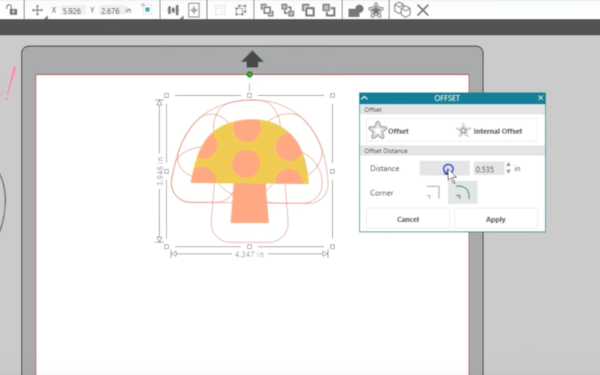This screenshot has width=600, height=375.
Task: Click the send to back icon
Action: 329,10
